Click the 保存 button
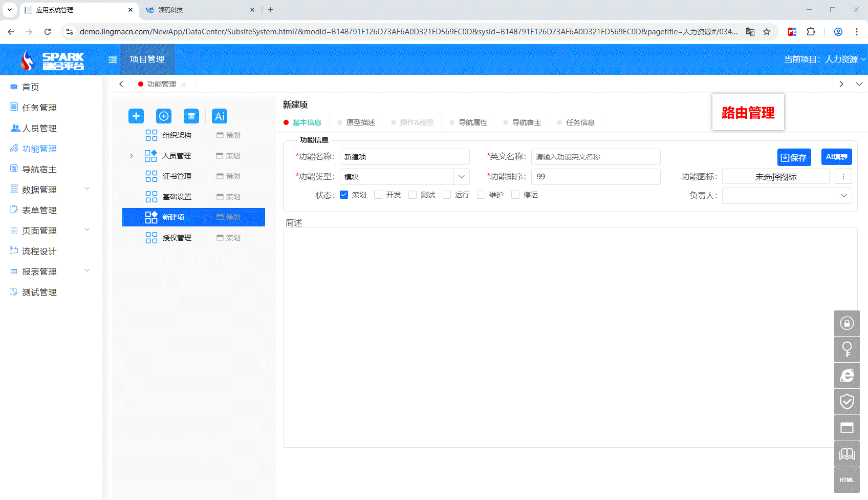Viewport: 868px width, 500px height. pyautogui.click(x=794, y=157)
